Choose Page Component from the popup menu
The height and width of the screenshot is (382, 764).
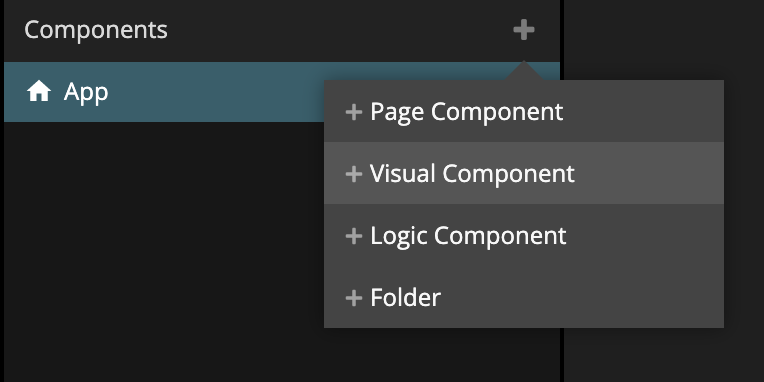click(524, 112)
